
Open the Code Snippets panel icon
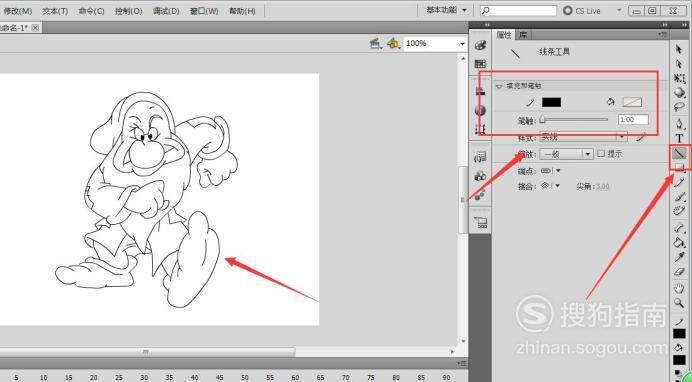[480, 157]
